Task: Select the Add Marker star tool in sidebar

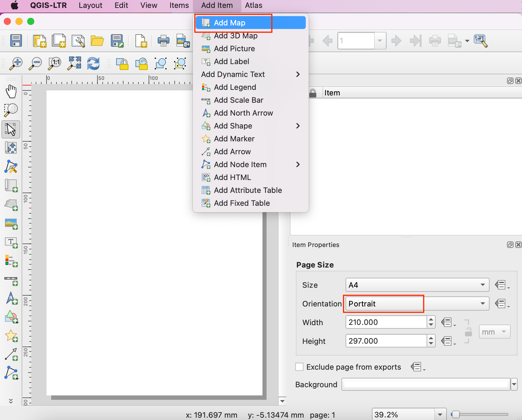Action: tap(11, 336)
